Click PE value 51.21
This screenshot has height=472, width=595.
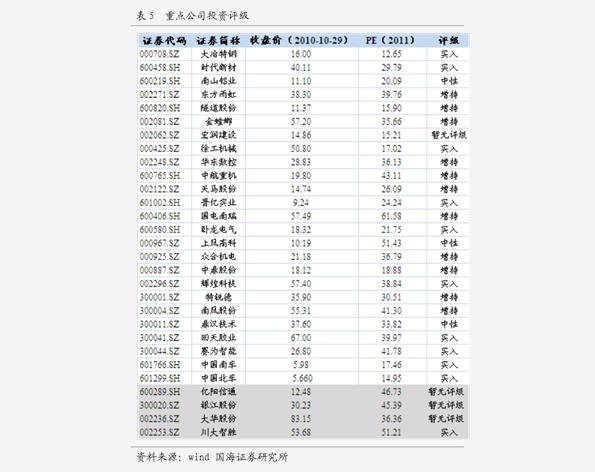pyautogui.click(x=391, y=433)
